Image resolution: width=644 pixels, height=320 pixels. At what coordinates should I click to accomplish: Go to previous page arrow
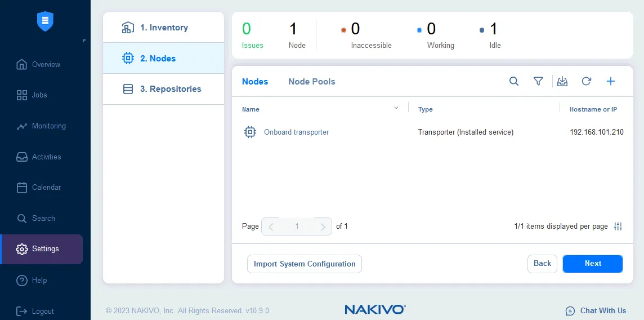(x=271, y=227)
